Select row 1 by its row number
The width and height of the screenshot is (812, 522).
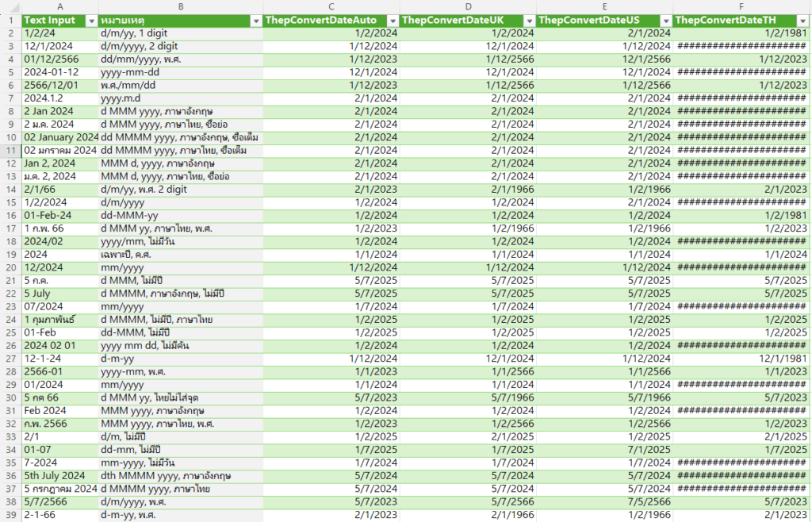coord(11,21)
